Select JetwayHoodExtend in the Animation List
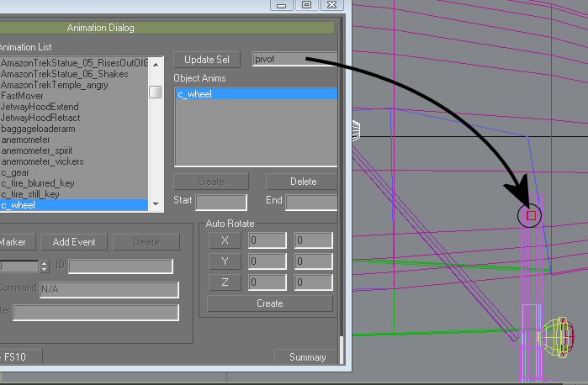 point(40,107)
